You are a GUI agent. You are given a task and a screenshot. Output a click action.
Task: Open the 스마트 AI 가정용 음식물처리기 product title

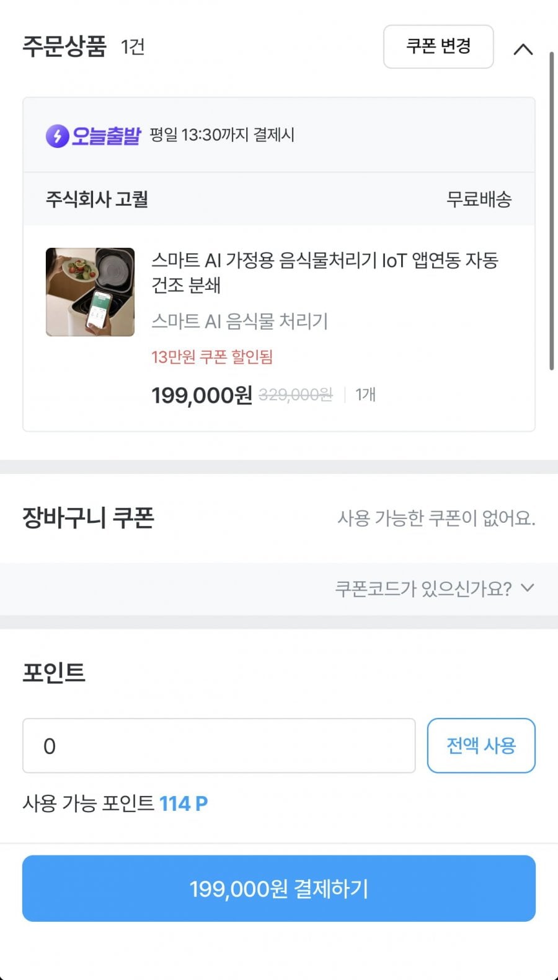[x=325, y=273]
